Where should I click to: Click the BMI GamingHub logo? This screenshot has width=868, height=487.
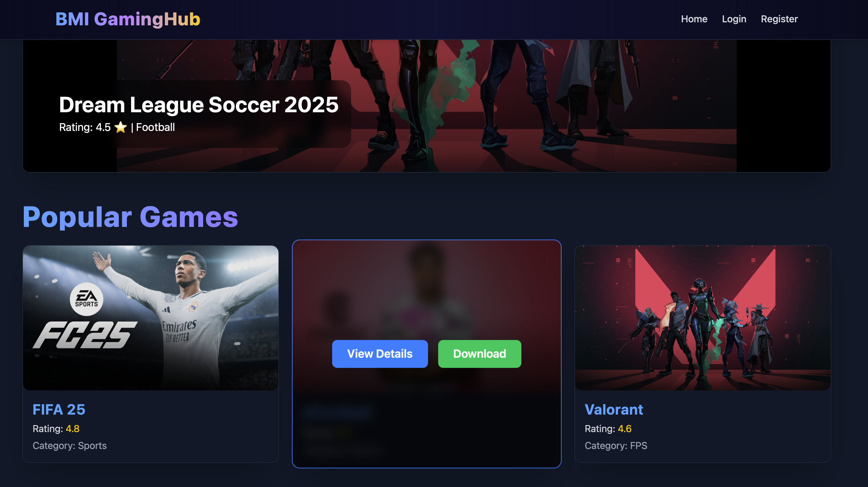(128, 19)
